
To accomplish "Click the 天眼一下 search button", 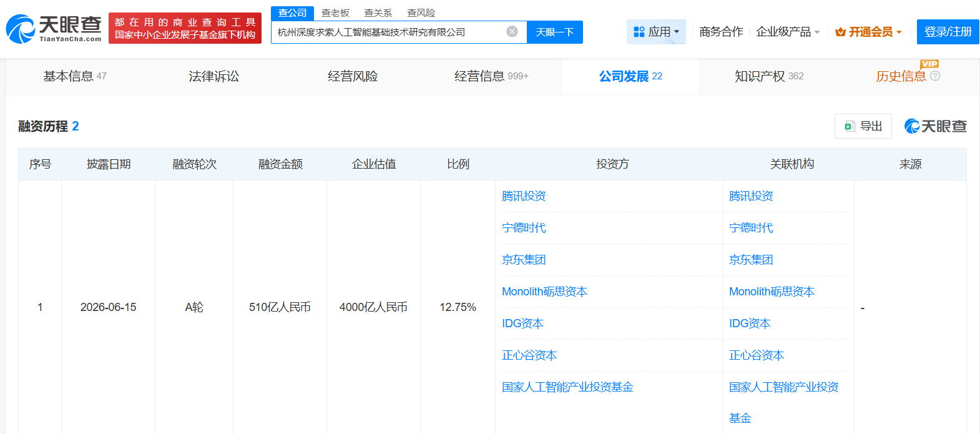I will pyautogui.click(x=555, y=32).
